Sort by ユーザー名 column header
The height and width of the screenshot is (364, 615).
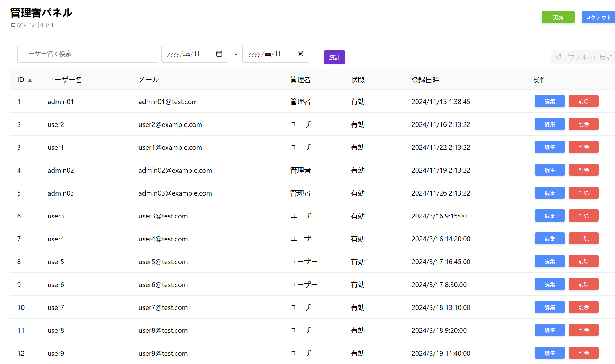click(x=65, y=80)
